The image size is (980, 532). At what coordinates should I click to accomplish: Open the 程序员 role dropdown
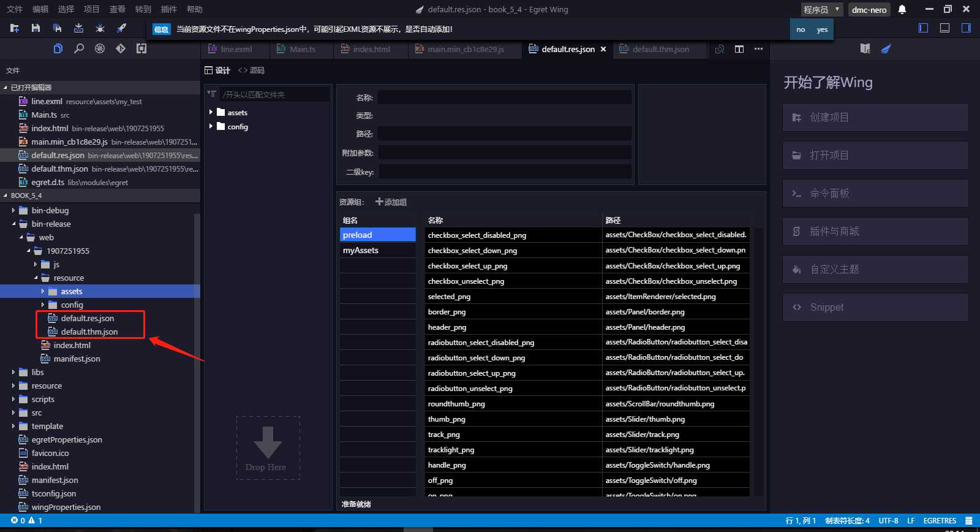pos(821,9)
